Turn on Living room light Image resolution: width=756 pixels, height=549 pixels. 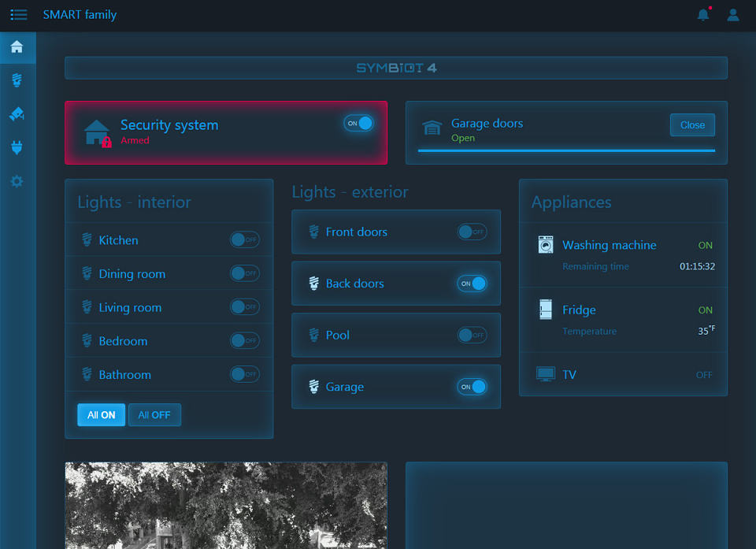pyautogui.click(x=245, y=307)
